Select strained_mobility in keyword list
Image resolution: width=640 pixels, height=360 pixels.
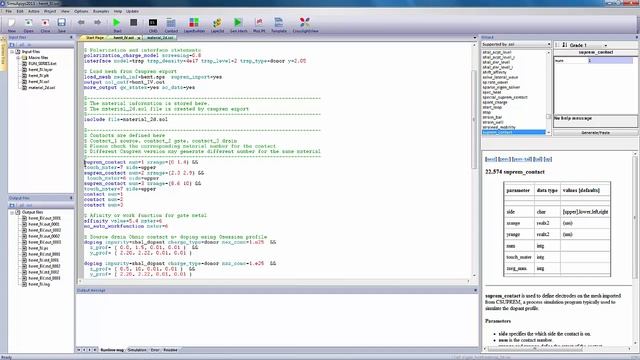(499, 127)
